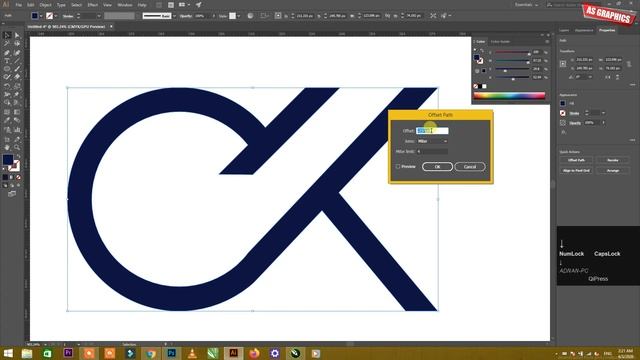Click the Fill swatch in Properties Appearance
This screenshot has width=640, height=360.
coord(563,103)
